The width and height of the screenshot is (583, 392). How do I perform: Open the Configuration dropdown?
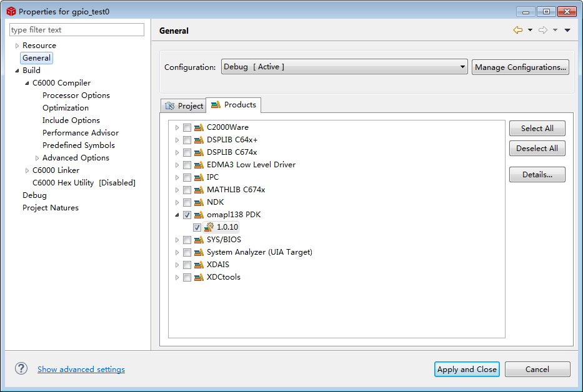344,67
